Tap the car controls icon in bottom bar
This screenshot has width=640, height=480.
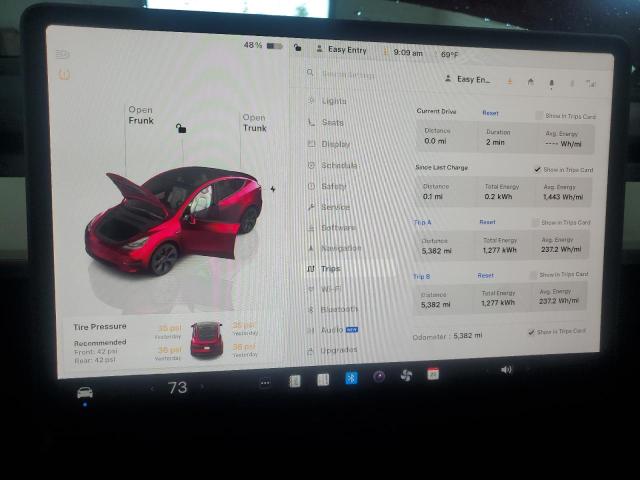85,392
